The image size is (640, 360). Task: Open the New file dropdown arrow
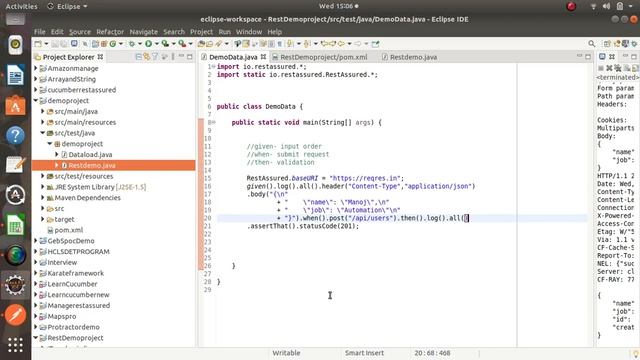[46, 44]
